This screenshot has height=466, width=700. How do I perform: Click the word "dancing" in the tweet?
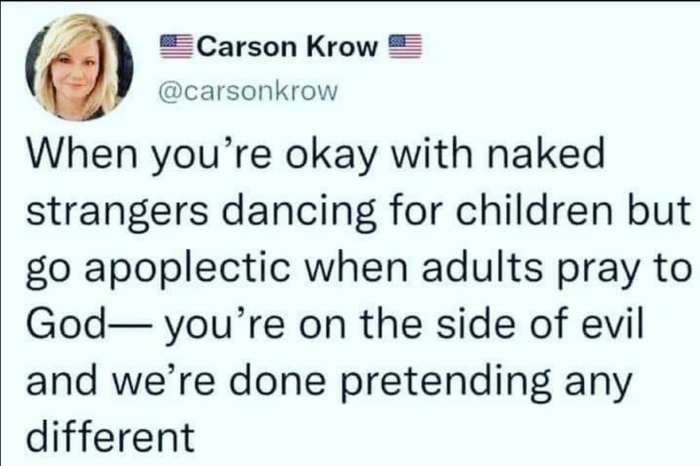pos(299,213)
